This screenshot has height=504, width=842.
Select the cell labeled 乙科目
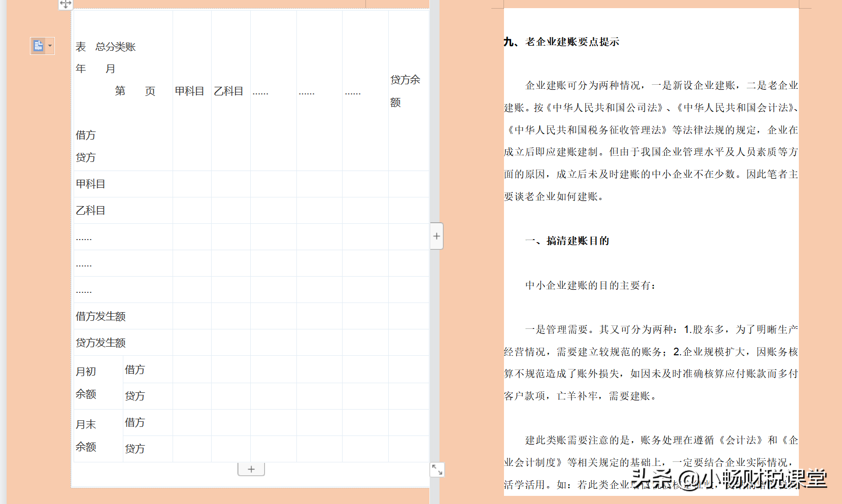point(91,210)
